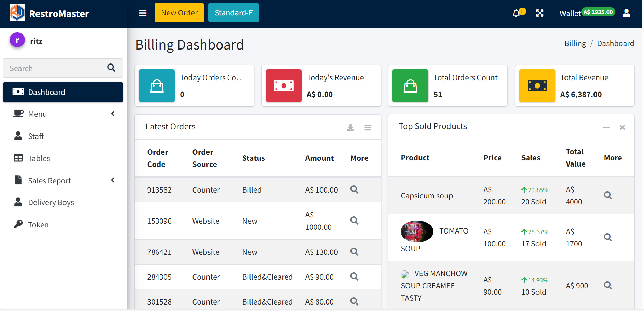
Task: Open the Token key menu item
Action: click(38, 225)
